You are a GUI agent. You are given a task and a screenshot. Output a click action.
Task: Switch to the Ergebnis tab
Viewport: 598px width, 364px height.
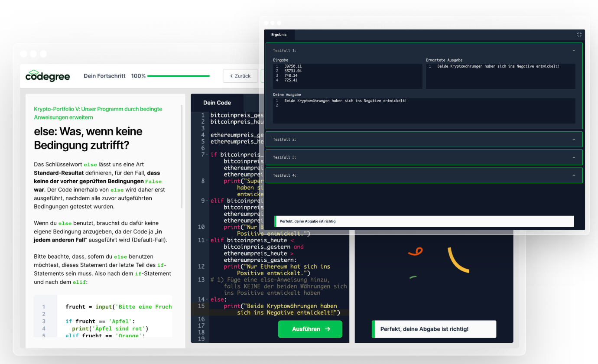pyautogui.click(x=279, y=35)
